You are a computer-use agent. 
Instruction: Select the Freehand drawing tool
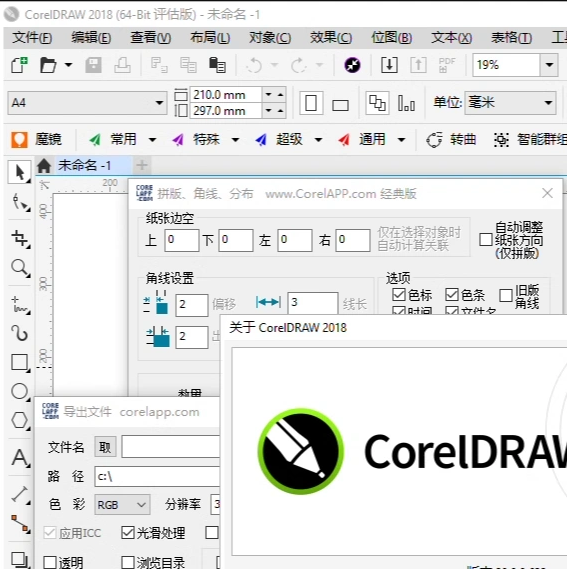pyautogui.click(x=20, y=305)
